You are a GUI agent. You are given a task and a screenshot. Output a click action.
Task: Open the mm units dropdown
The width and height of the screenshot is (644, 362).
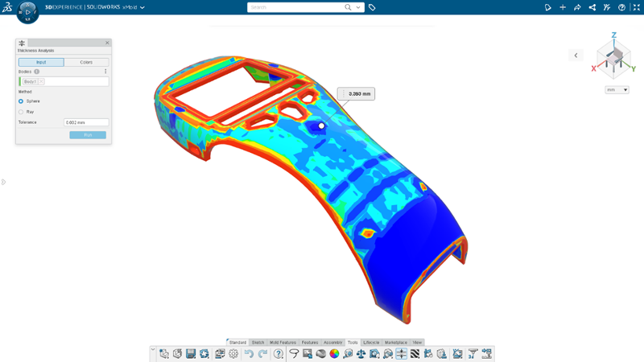[617, 89]
